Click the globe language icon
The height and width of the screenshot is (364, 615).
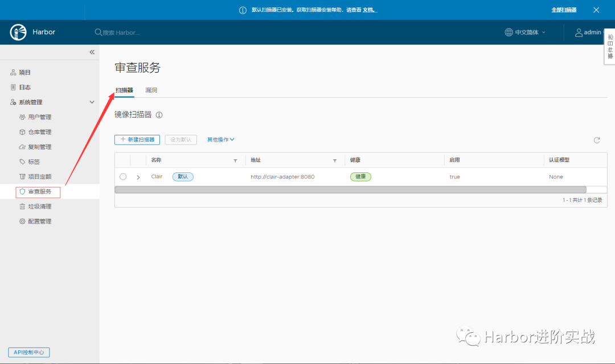(509, 32)
